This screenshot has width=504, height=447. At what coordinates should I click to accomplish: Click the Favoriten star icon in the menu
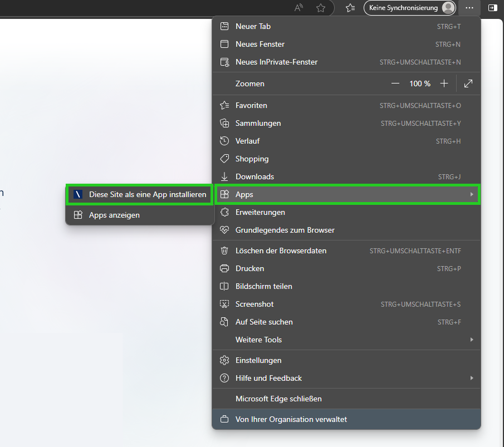[x=224, y=105]
